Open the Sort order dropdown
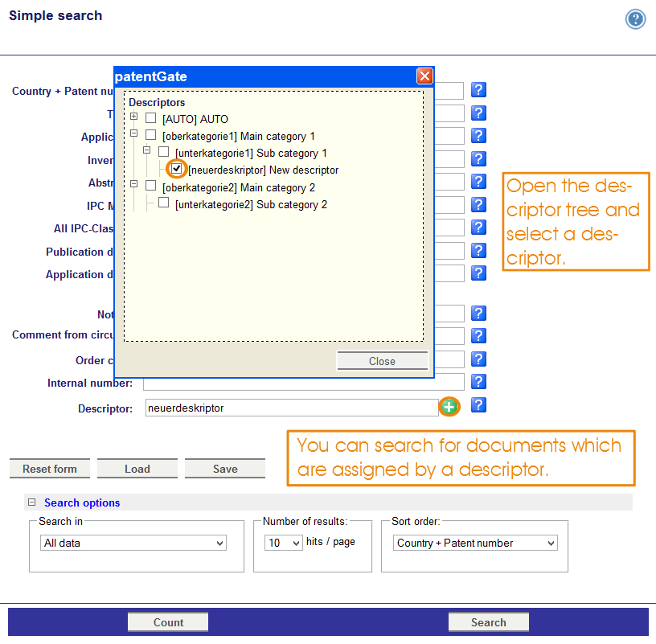The image size is (656, 644). pos(476,544)
